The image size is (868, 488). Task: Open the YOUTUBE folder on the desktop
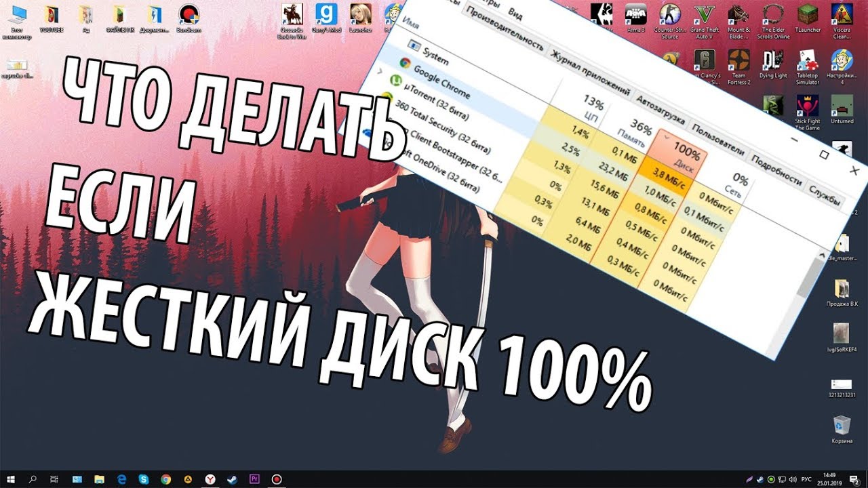51,18
